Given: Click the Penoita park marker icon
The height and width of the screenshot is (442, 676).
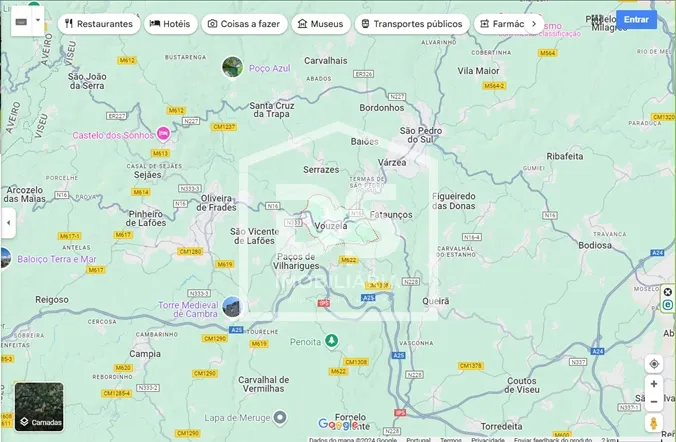Looking at the screenshot, I should coord(331,341).
